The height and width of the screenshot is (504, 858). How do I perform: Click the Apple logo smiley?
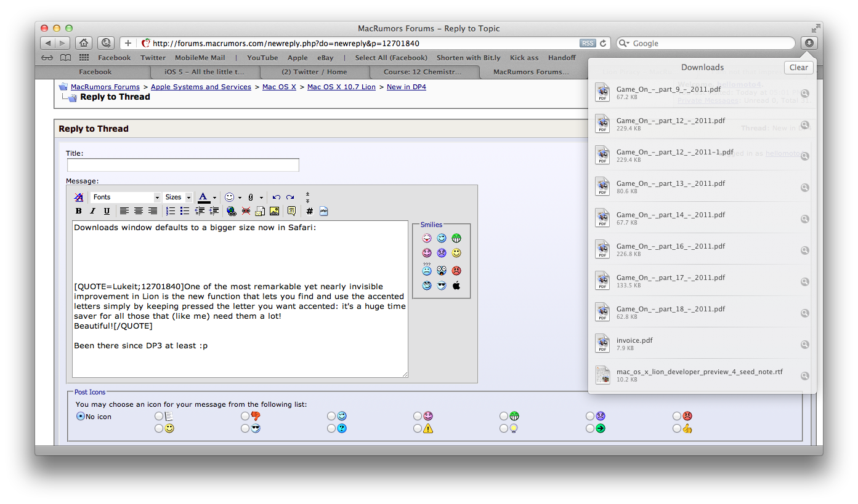(456, 286)
